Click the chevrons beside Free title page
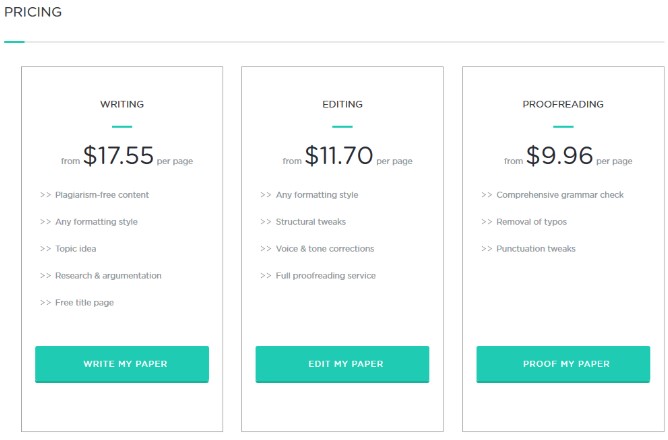 point(46,303)
